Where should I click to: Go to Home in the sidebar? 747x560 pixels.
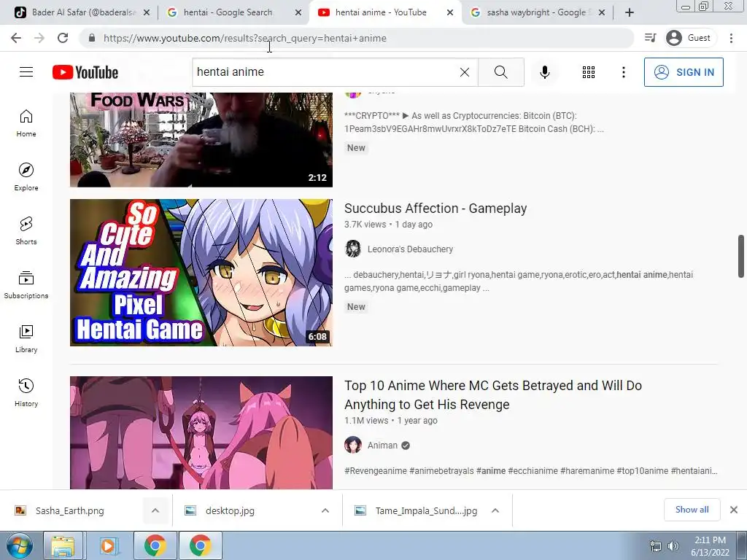(x=26, y=122)
